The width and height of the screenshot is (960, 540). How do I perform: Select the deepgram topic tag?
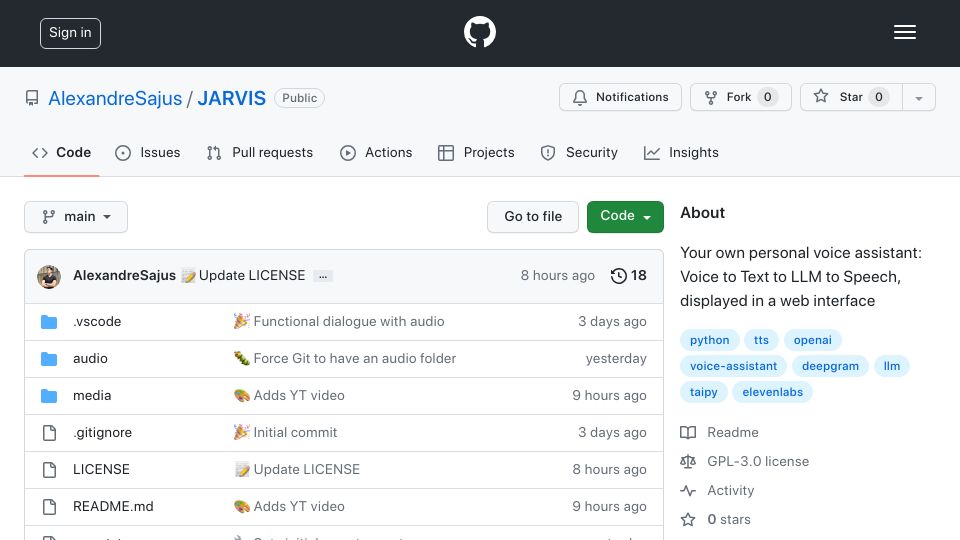coord(830,366)
